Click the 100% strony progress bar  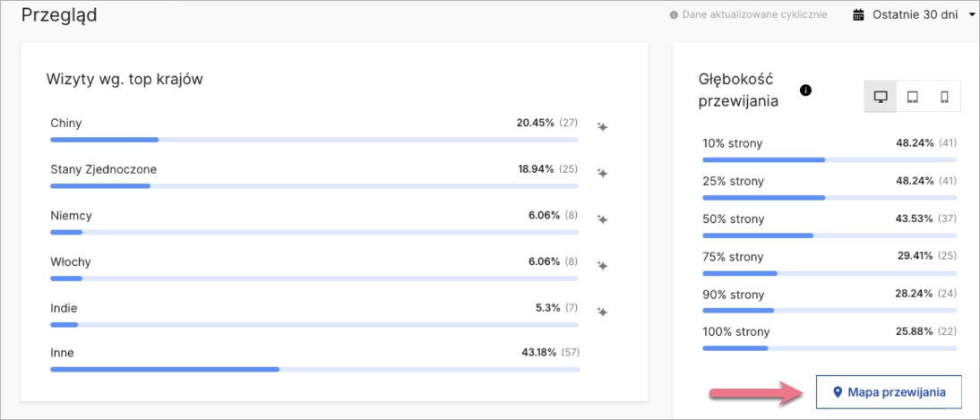pyautogui.click(x=829, y=347)
